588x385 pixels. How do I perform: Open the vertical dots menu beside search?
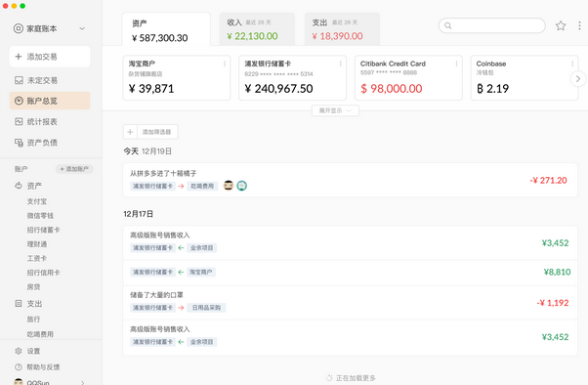tap(579, 25)
